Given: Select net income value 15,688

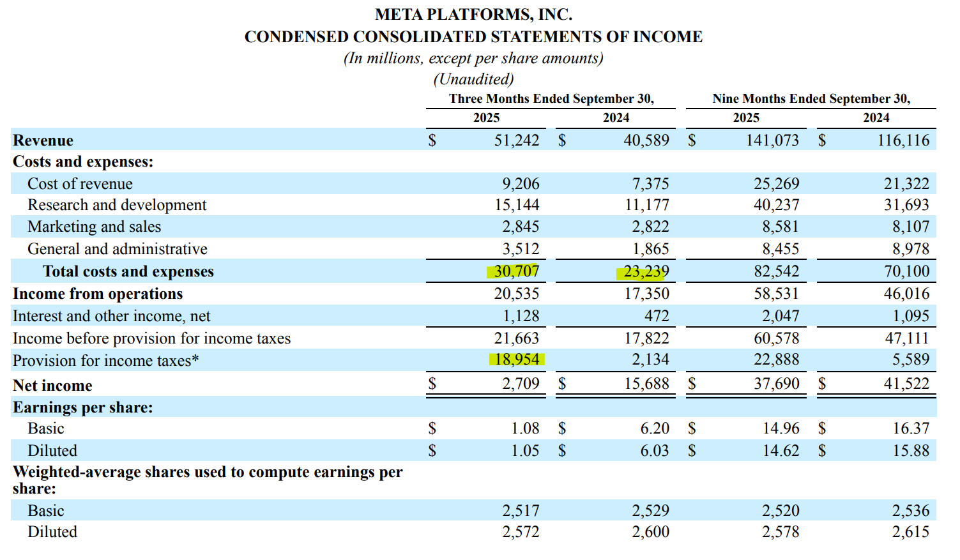Looking at the screenshot, I should [646, 384].
